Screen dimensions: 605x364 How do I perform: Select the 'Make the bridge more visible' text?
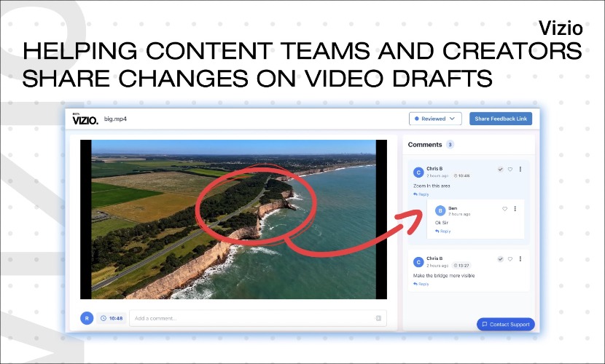point(444,275)
